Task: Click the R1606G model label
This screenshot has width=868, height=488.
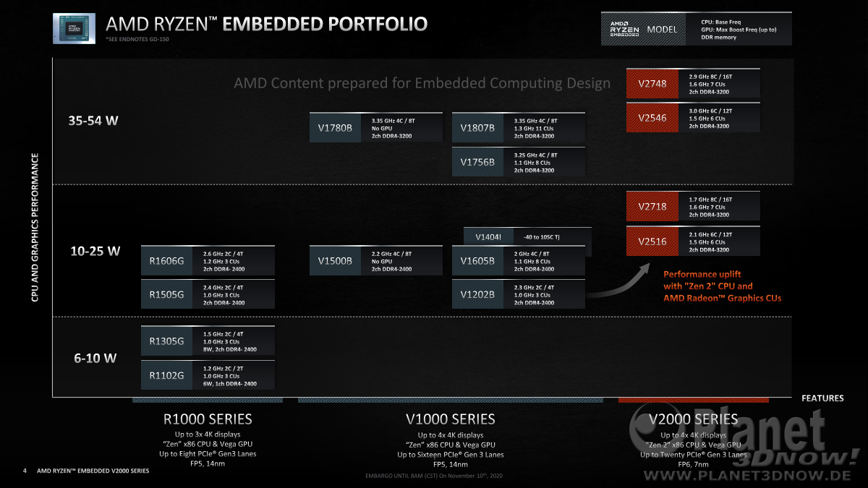Action: tap(166, 260)
